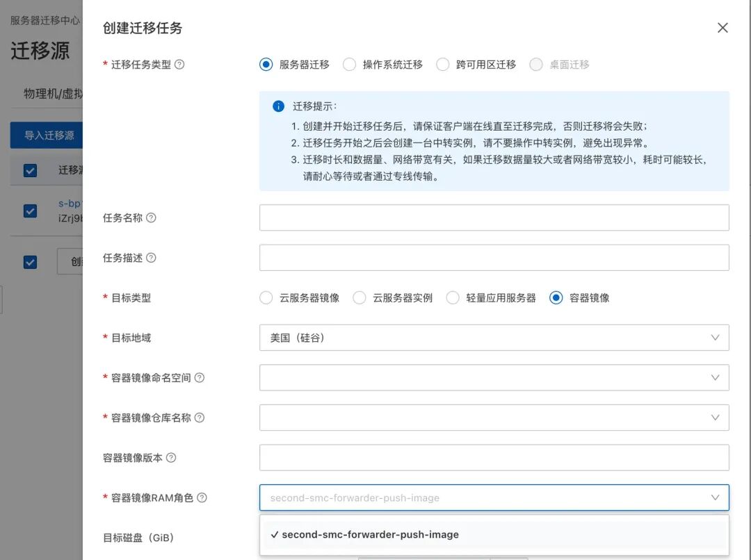Select 服务器迁移 task type
Screen dimensions: 751x560
(266, 64)
